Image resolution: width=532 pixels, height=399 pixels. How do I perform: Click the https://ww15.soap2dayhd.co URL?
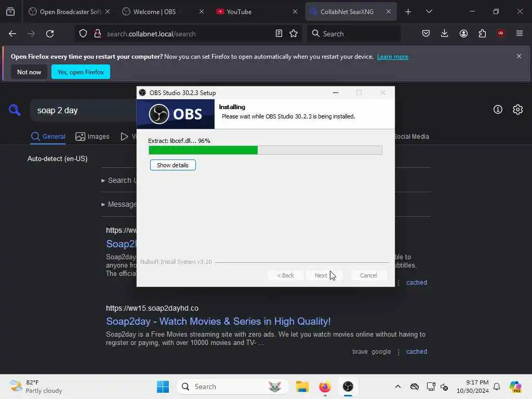pos(152,308)
